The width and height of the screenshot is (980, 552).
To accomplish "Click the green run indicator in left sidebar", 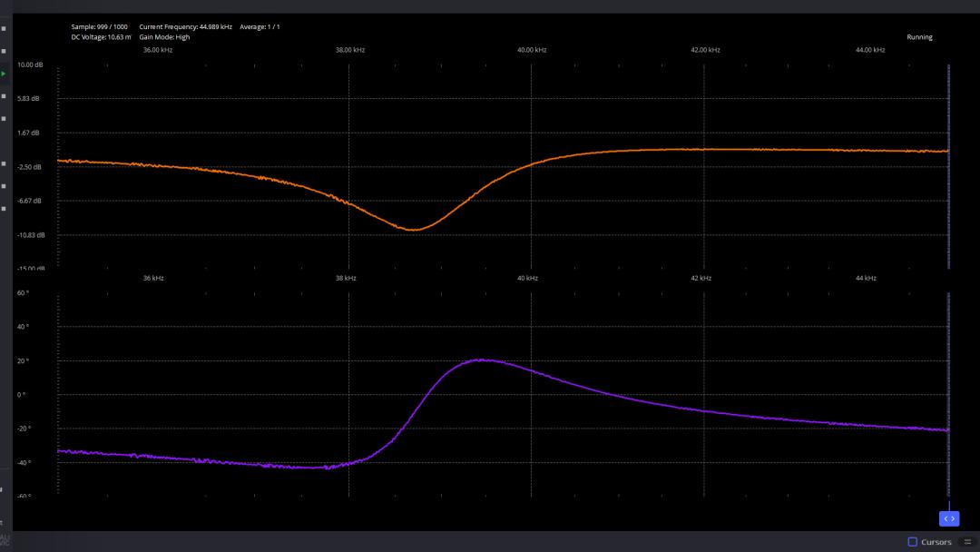I will [x=4, y=74].
